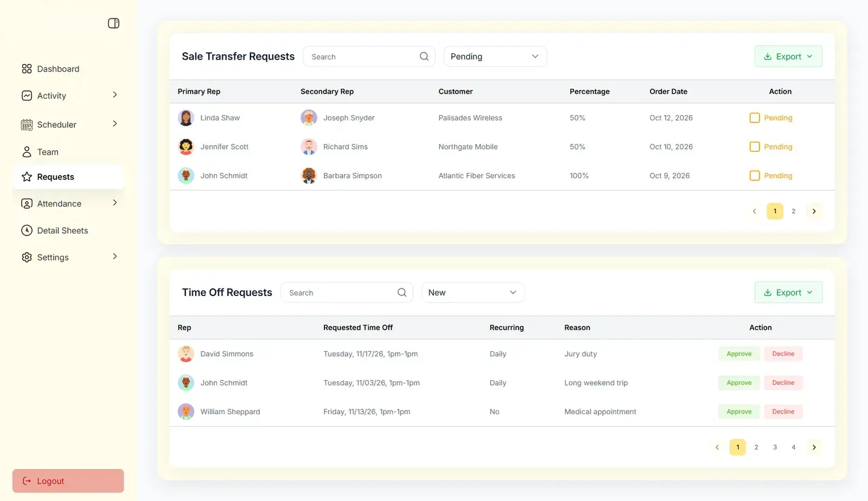Image resolution: width=868 pixels, height=501 pixels.
Task: Approve William Sheppard's time off request
Action: 739,412
